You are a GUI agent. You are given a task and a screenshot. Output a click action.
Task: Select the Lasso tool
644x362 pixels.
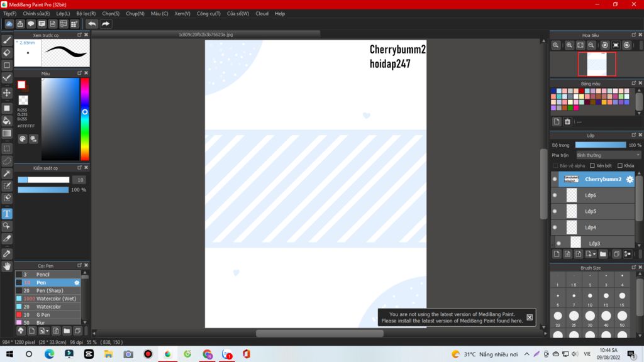tap(7, 161)
